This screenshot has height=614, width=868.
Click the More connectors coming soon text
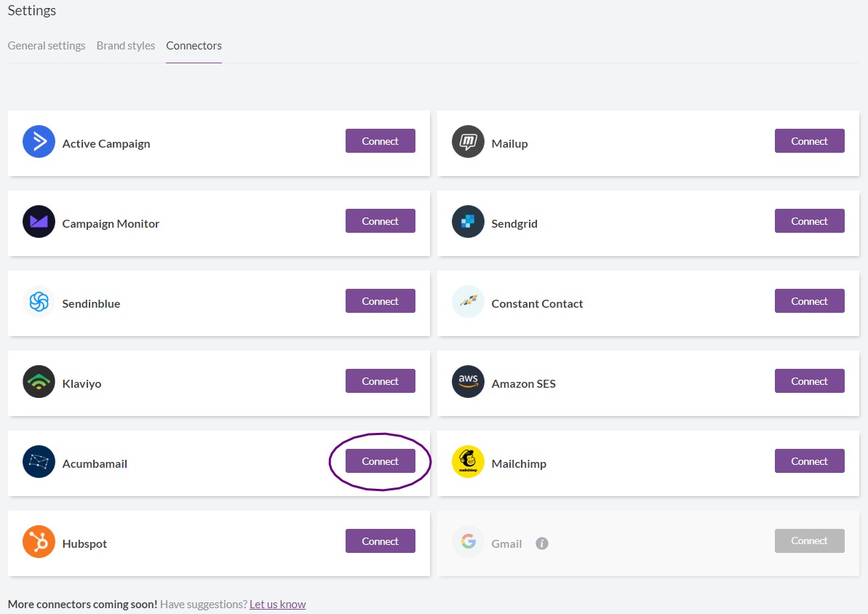coord(82,605)
